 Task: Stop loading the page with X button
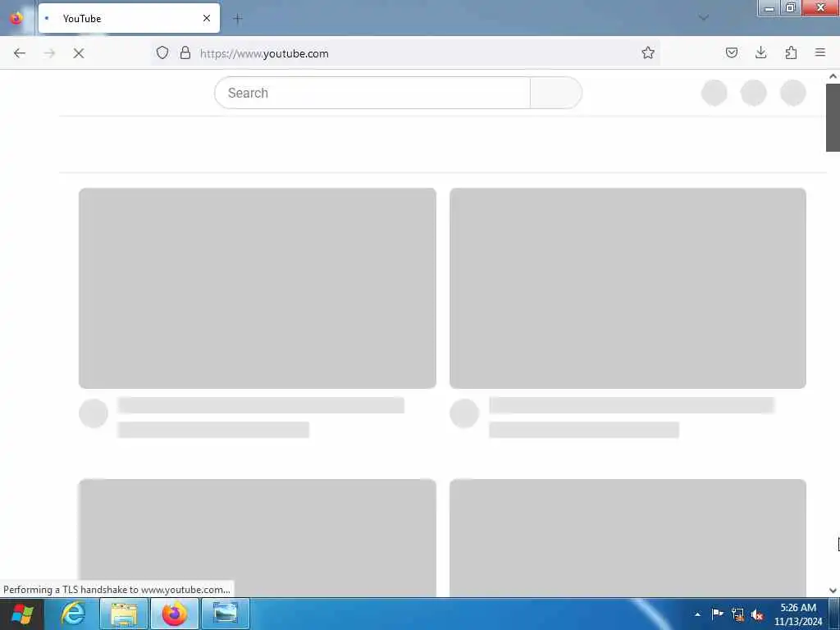79,53
